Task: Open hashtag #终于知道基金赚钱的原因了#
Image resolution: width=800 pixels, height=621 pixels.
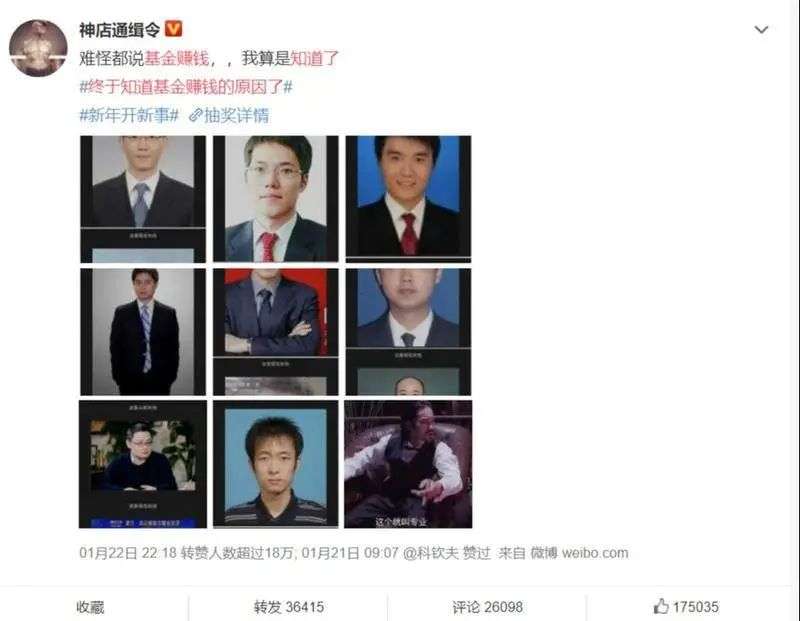Action: point(186,87)
